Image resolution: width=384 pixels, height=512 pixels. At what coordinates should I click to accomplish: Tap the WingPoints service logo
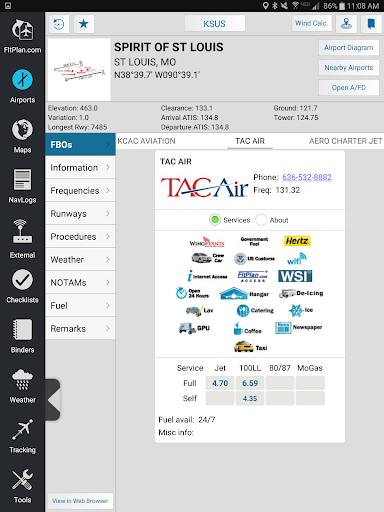(207, 242)
